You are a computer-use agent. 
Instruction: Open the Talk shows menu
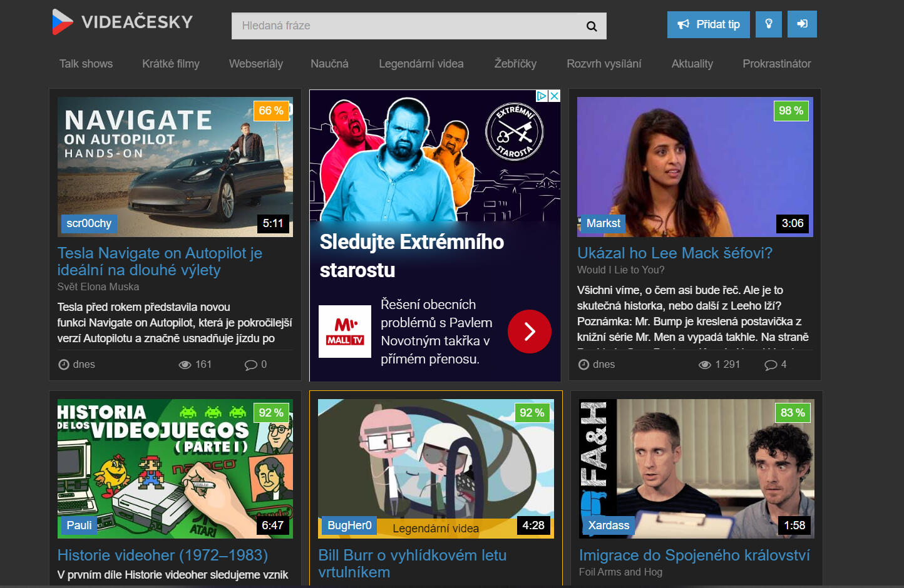[86, 64]
